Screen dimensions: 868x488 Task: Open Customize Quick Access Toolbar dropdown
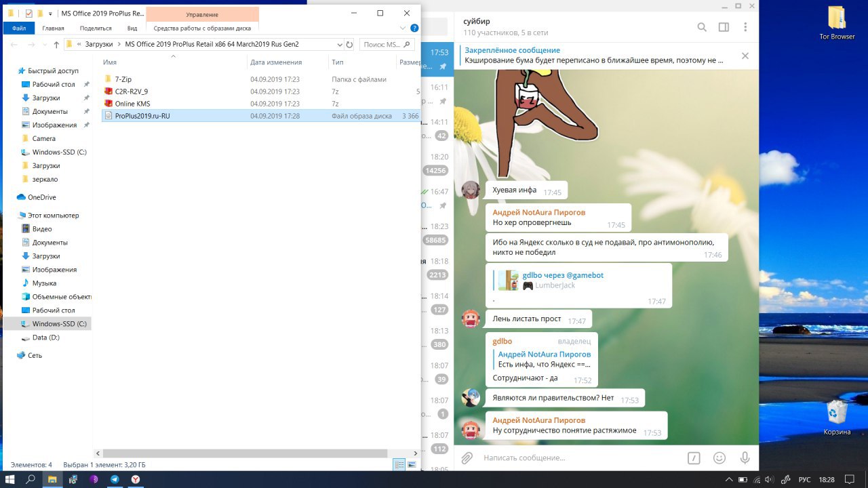click(50, 14)
